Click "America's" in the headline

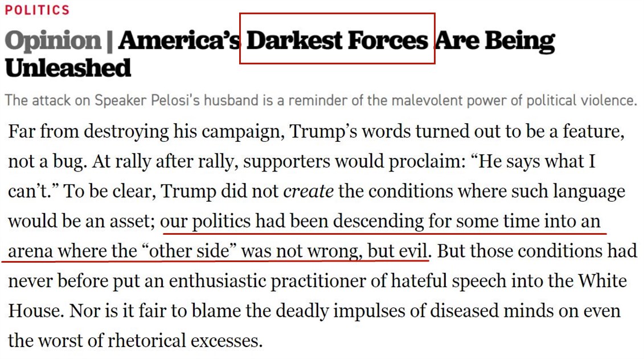(x=179, y=40)
